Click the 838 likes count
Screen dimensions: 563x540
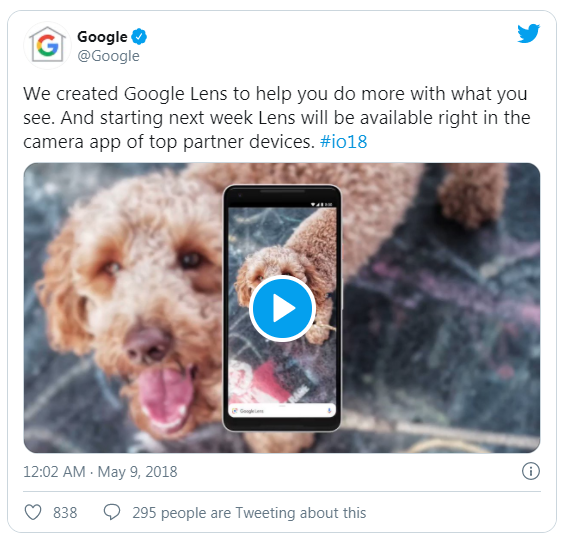point(65,513)
